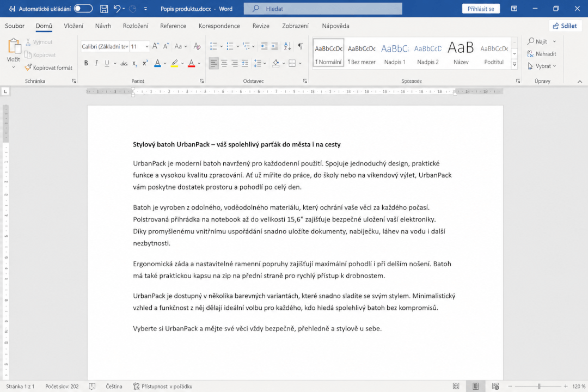Click the Přihlásit se button
588x392 pixels.
coord(481,9)
